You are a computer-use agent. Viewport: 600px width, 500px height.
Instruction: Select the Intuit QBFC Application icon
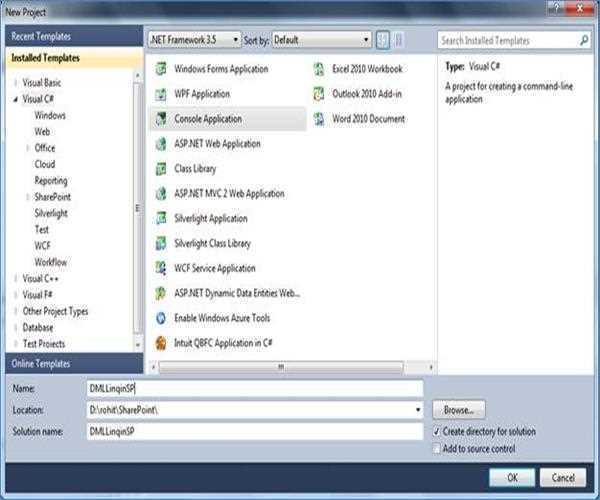(x=161, y=343)
